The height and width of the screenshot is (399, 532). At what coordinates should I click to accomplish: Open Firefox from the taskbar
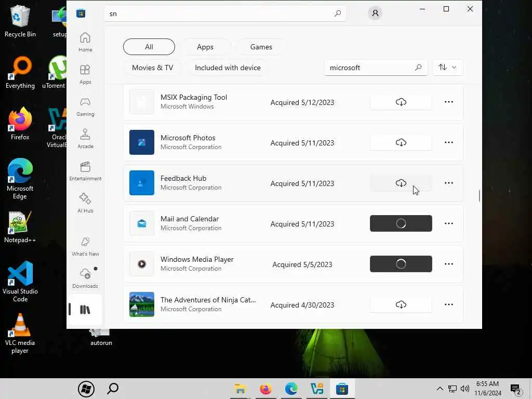(x=265, y=389)
